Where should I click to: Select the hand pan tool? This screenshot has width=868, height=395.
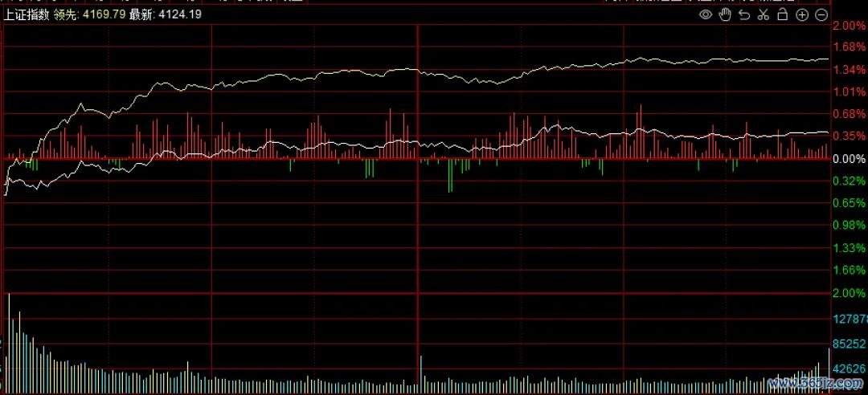pos(725,14)
